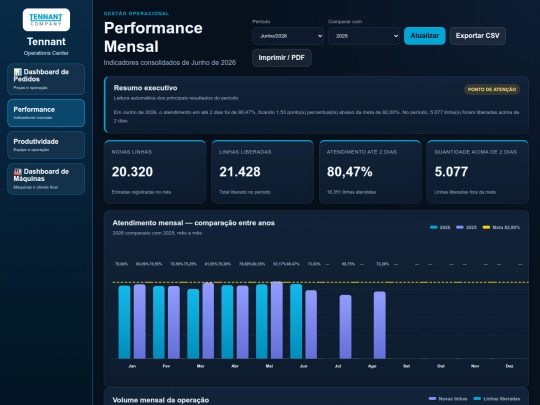Open Dashboard de Máquinas

click(x=46, y=179)
